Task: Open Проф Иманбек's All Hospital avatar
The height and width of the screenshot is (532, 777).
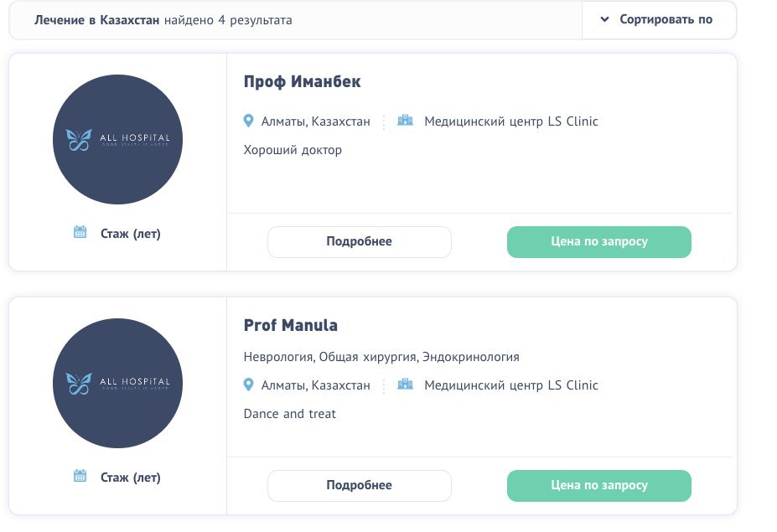Action: 117,139
